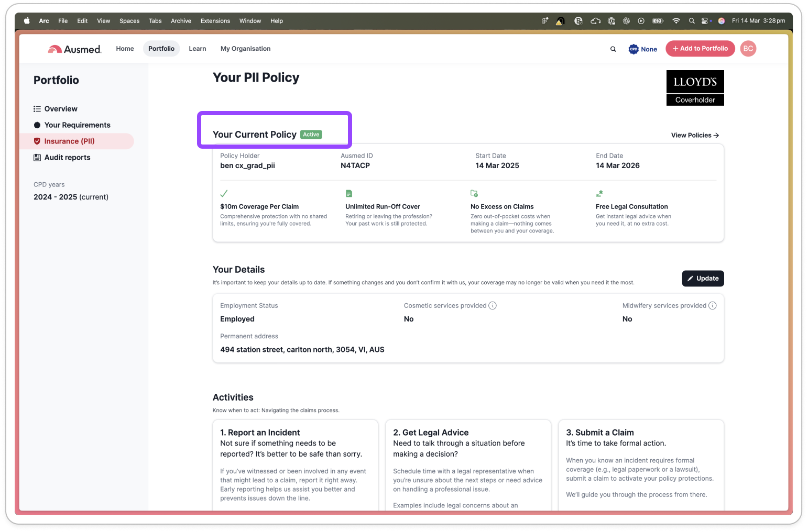Follow the View Policies link

click(694, 135)
